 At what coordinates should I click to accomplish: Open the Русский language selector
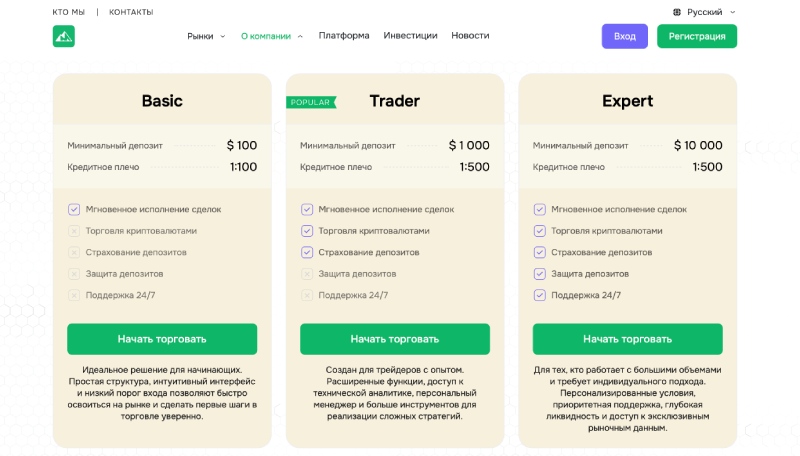point(705,12)
